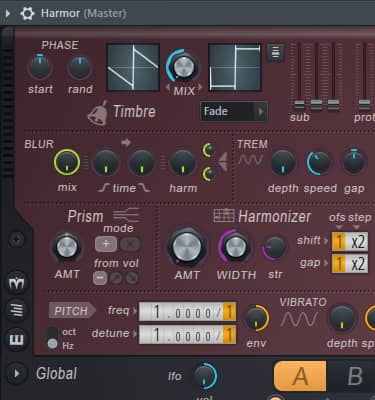Click the Timbre bell icon
375x400 pixels.
(98, 113)
